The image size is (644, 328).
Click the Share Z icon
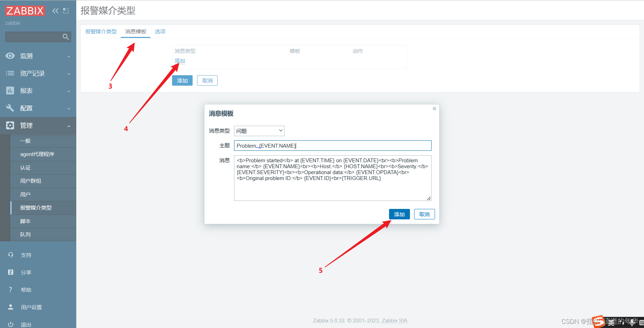pyautogui.click(x=11, y=272)
